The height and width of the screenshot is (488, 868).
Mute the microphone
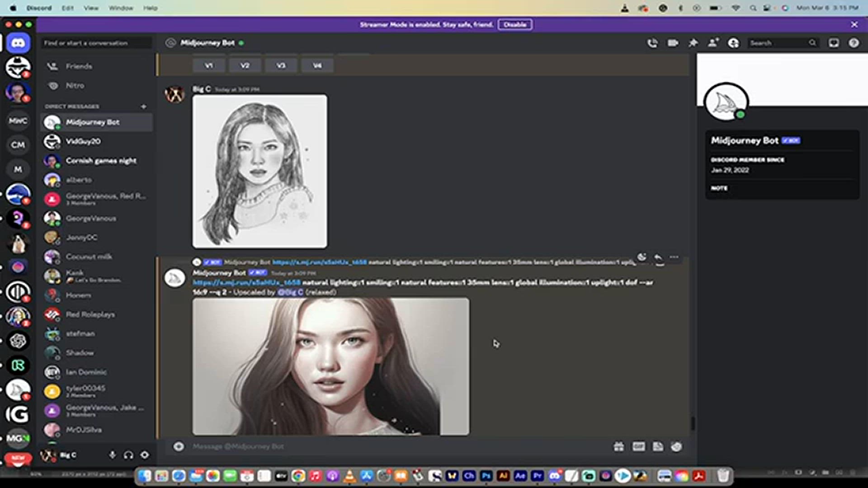(112, 455)
